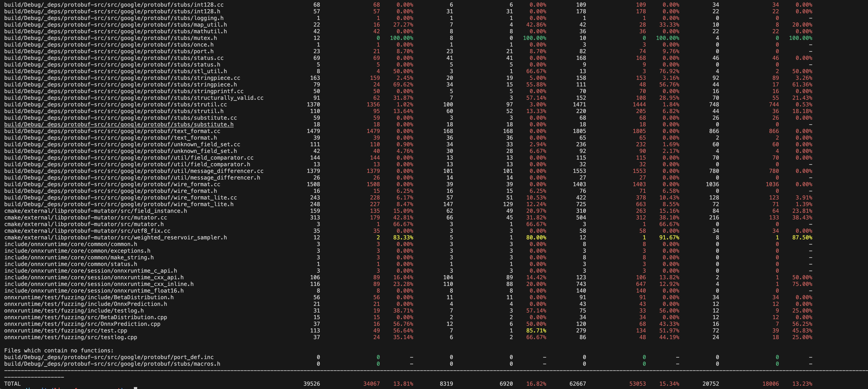
Task: Select yellow 83.33% in weighted_reservoir_sampler.h row
Action: click(x=403, y=237)
